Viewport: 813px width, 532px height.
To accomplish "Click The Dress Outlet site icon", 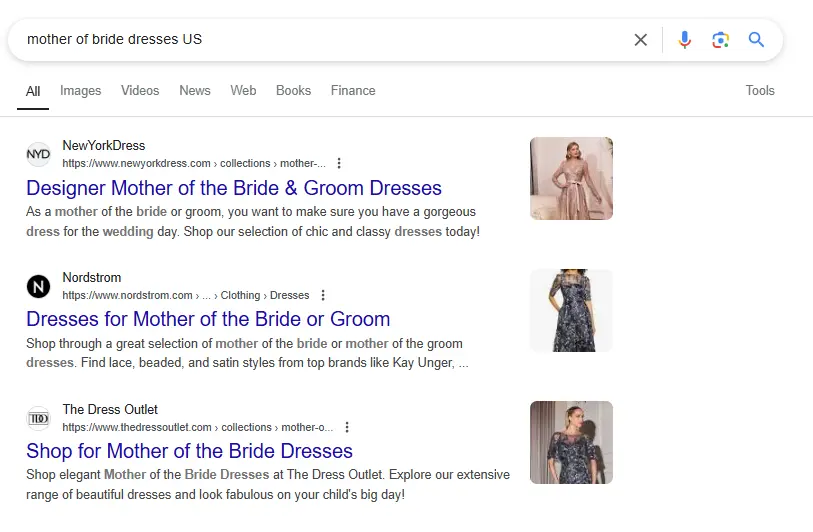I will pos(38,418).
